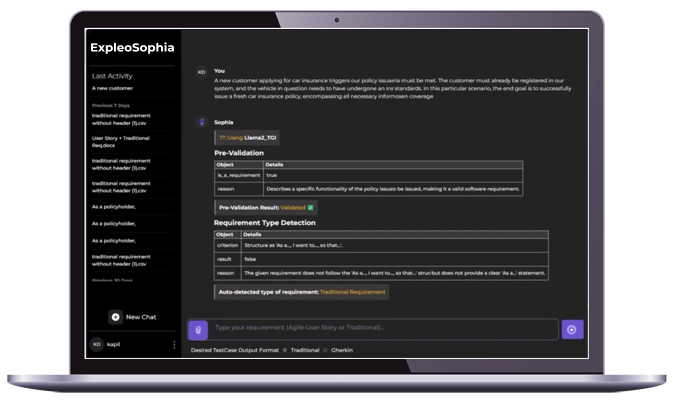675x404 pixels.
Task: Click the 'Requirement Type Detection' heading
Action: pyautogui.click(x=265, y=223)
